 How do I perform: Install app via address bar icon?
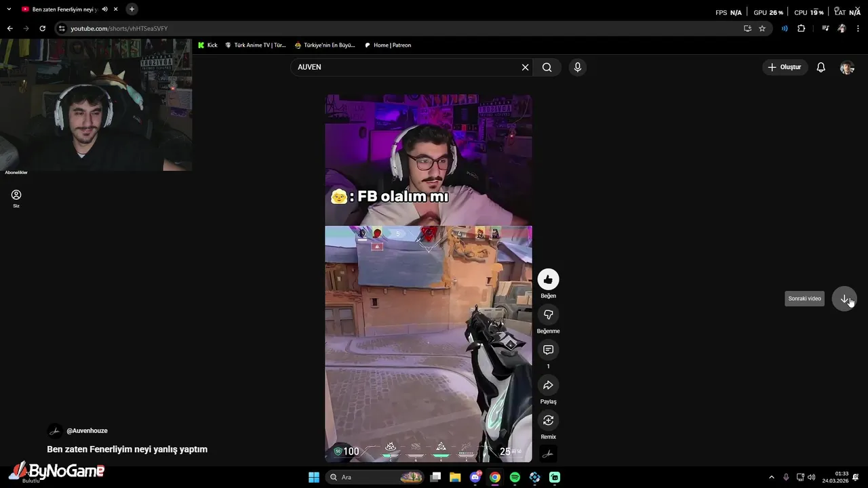(x=747, y=28)
